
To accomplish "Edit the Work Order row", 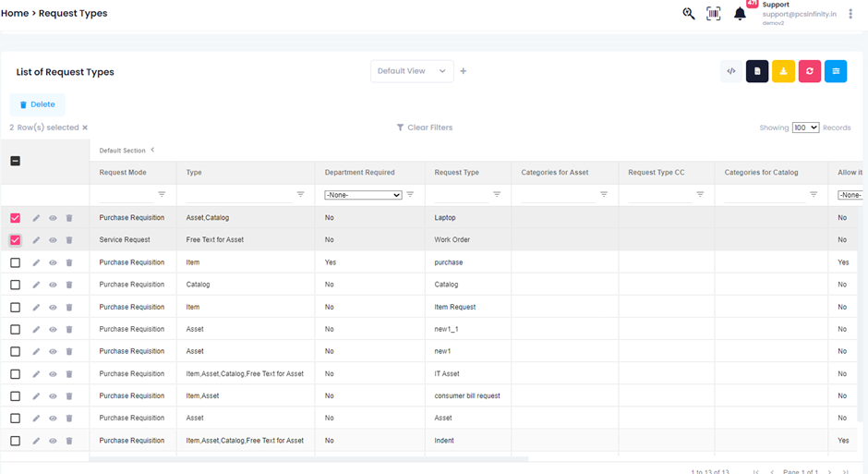I will coord(36,240).
